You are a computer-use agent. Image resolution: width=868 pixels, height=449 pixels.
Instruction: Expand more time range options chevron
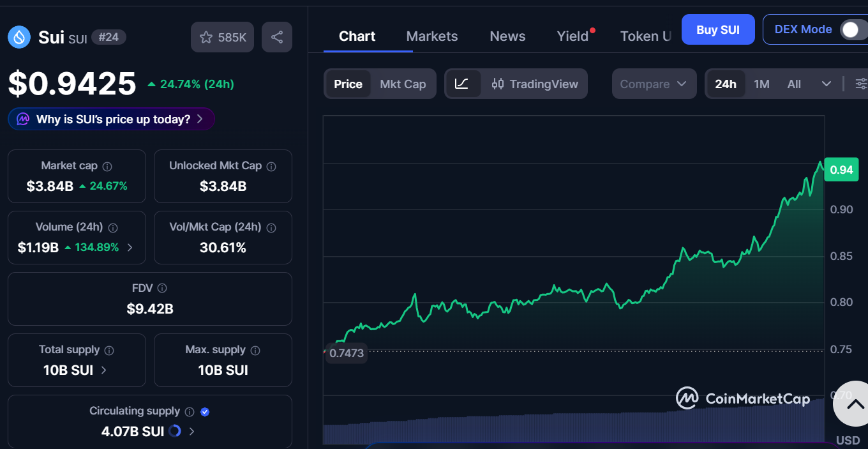pos(827,84)
